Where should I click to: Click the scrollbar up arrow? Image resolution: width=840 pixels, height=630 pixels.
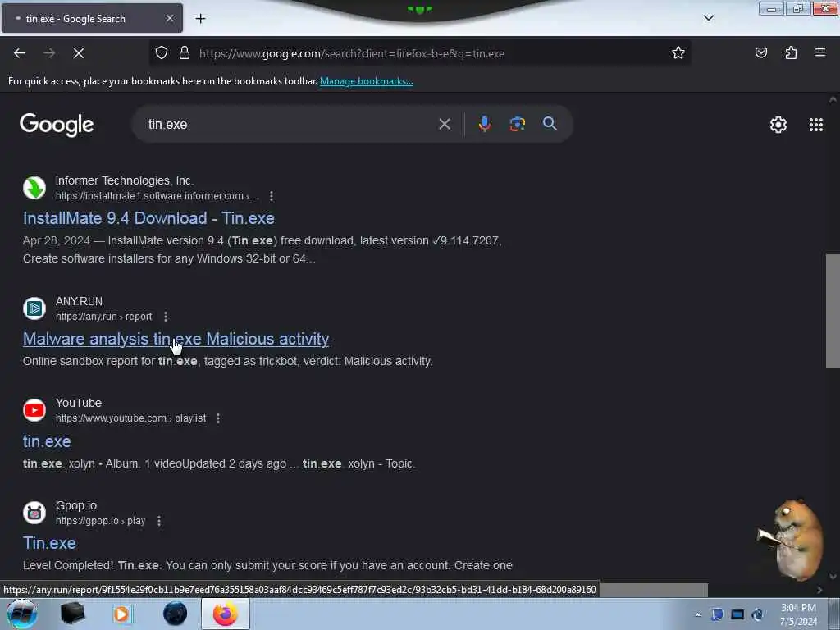pos(833,99)
